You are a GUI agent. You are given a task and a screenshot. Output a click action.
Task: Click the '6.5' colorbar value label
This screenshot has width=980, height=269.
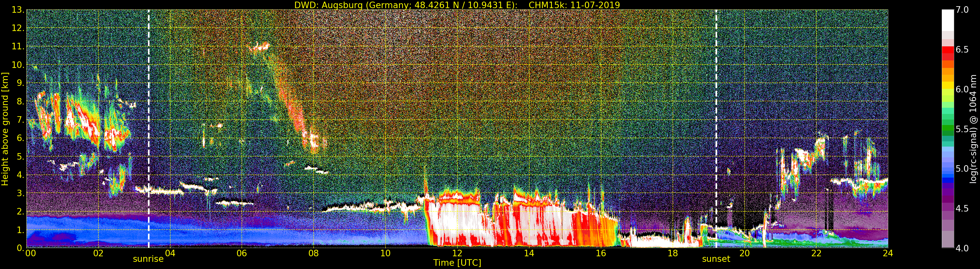962,50
